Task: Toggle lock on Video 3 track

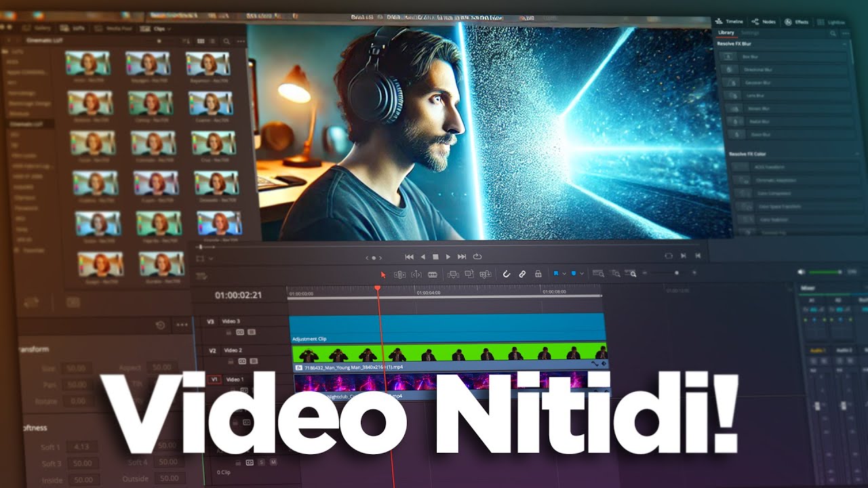Action: 229,332
